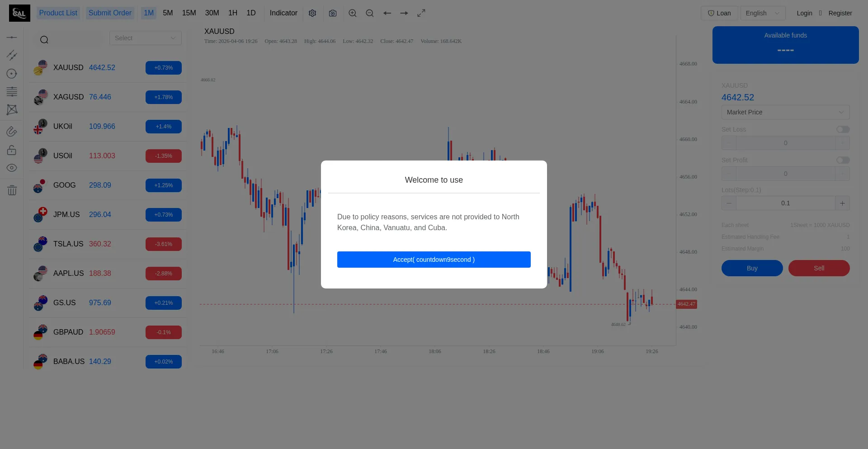
Task: Select XAUUSD in the product list
Action: (108, 68)
